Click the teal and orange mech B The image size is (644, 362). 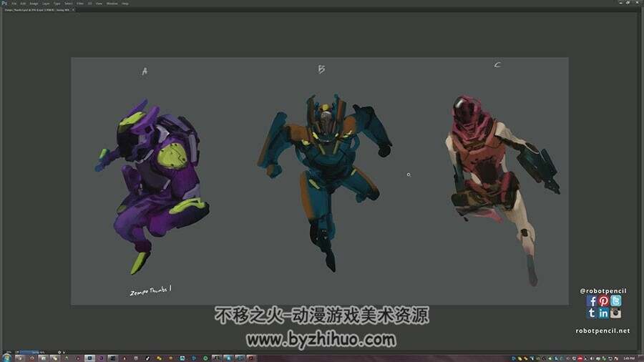tap(324, 182)
